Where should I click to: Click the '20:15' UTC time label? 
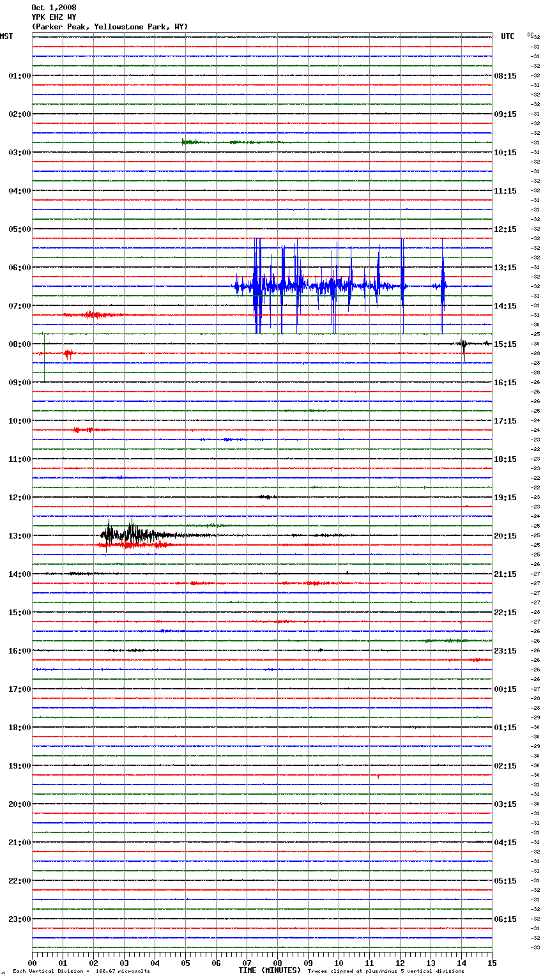pos(505,536)
